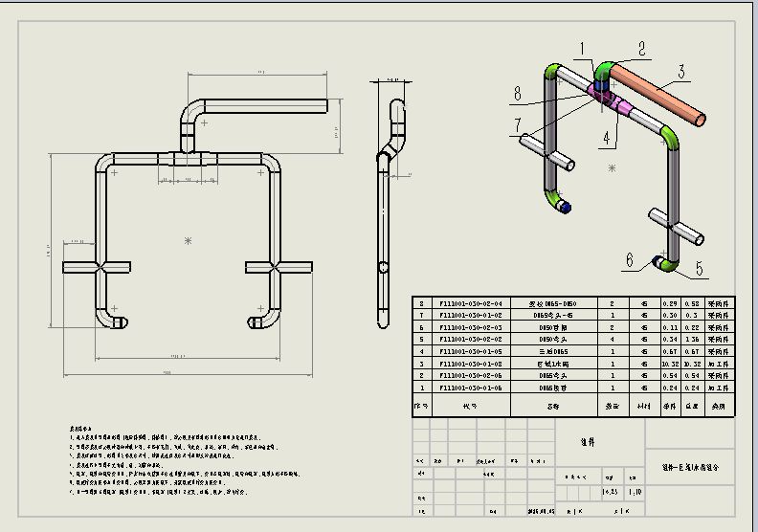Click the quantity 4 cell in the parts table
The width and height of the screenshot is (758, 532).
[x=612, y=340]
